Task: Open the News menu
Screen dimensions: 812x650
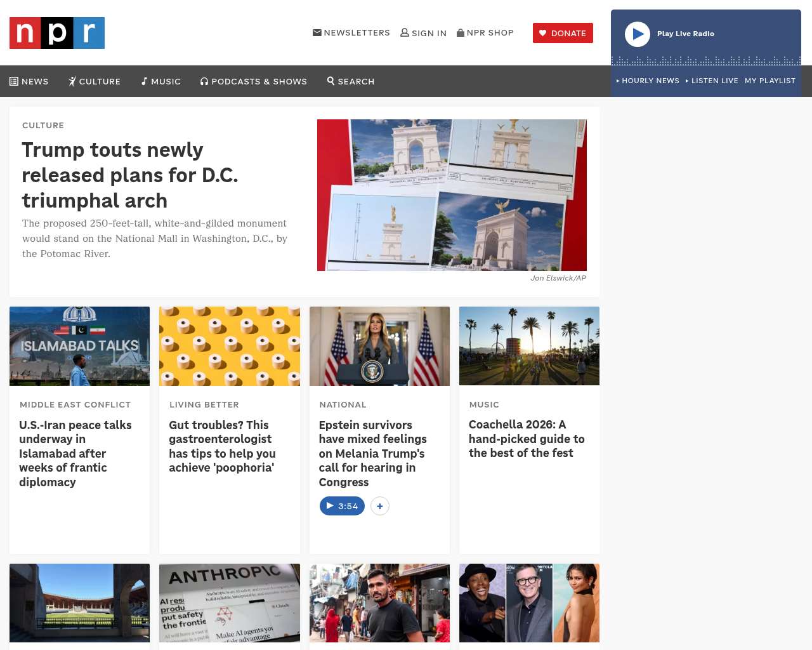Action: tap(29, 81)
